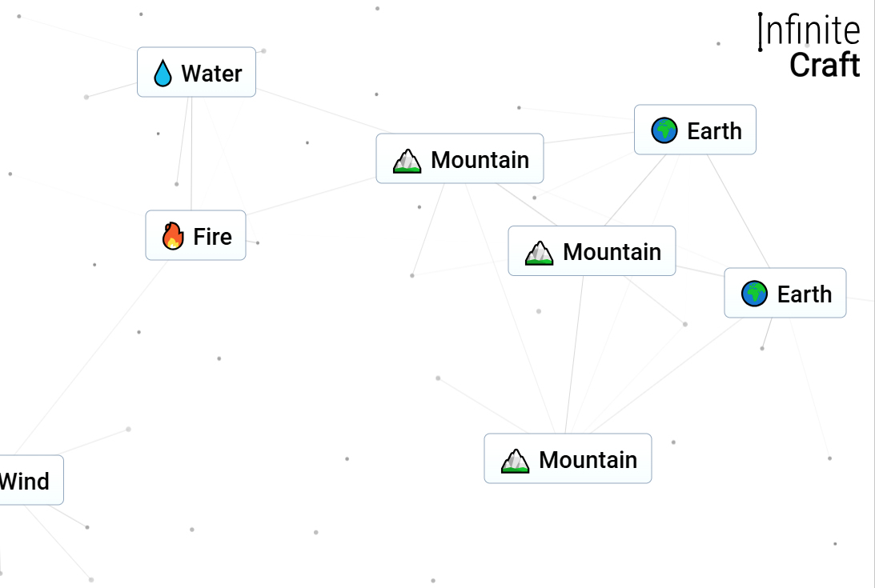This screenshot has height=588, width=875.
Task: Select the Fire element label
Action: click(x=212, y=237)
